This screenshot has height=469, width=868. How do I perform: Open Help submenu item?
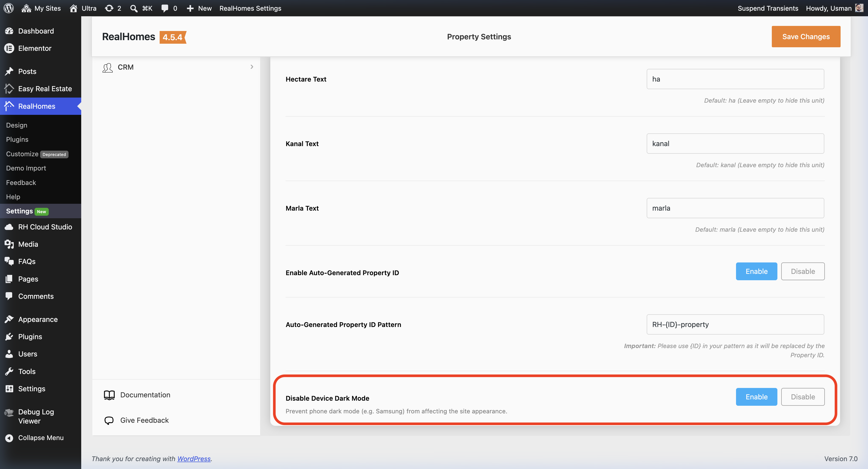coord(13,197)
